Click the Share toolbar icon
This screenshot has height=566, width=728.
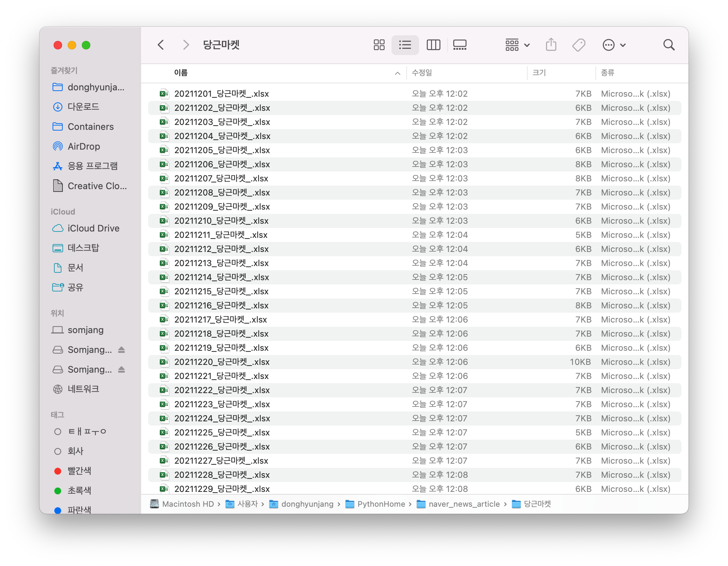551,45
